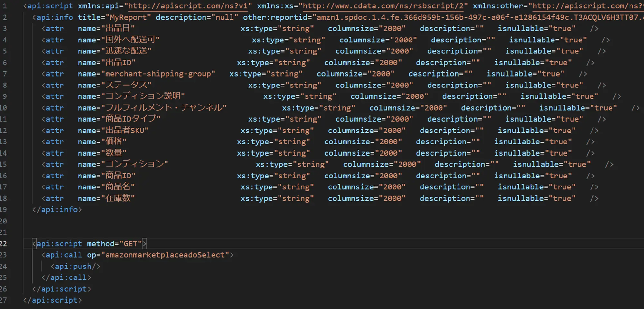Screen dimensions: 644x309
Task: Click the attribute name "出品者SKU"
Action: pos(125,131)
